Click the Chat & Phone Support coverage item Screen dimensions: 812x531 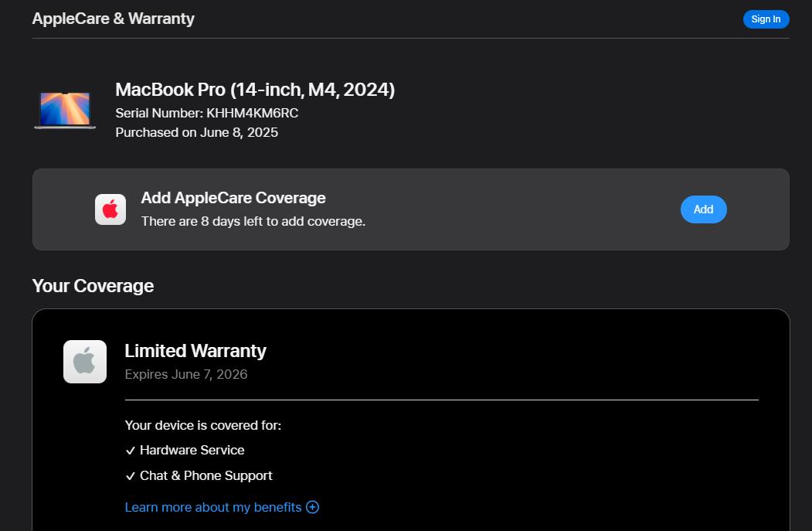206,475
